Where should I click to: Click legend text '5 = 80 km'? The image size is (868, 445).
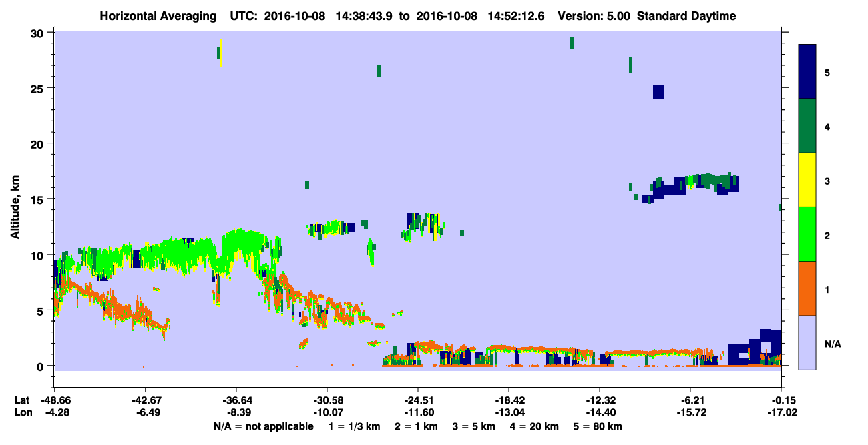[598, 426]
